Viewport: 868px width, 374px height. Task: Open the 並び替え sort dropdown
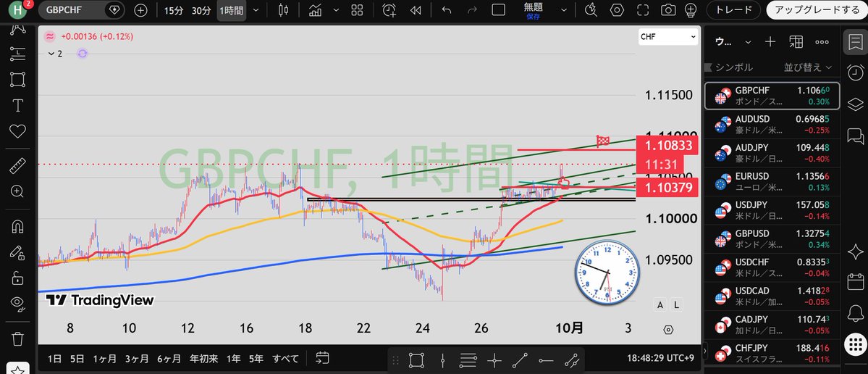tap(808, 67)
